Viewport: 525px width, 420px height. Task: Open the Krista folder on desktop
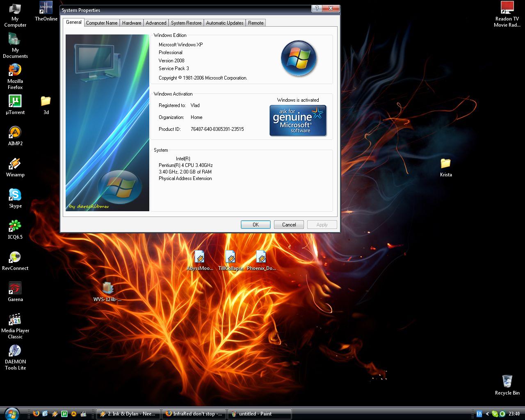pos(446,167)
